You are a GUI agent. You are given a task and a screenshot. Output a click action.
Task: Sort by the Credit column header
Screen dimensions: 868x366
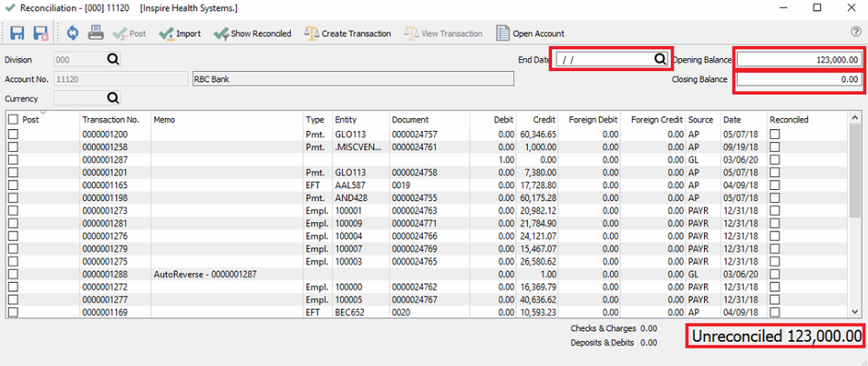point(543,120)
